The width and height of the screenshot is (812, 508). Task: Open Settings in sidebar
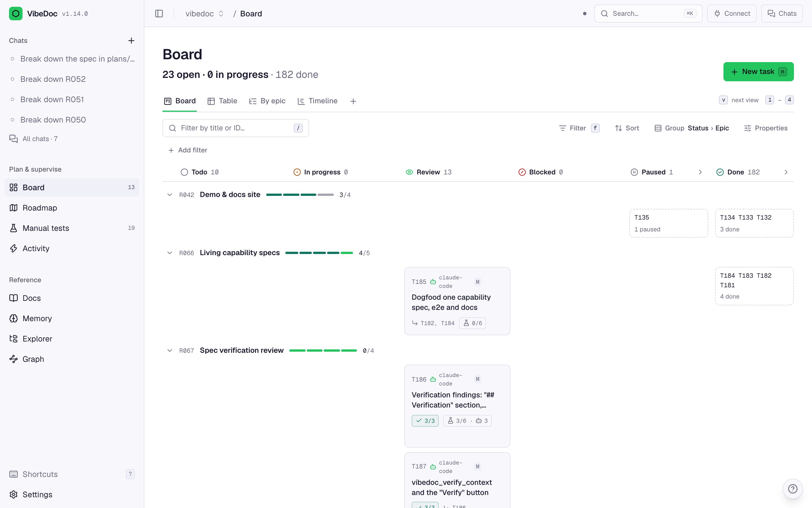[x=72, y=494]
